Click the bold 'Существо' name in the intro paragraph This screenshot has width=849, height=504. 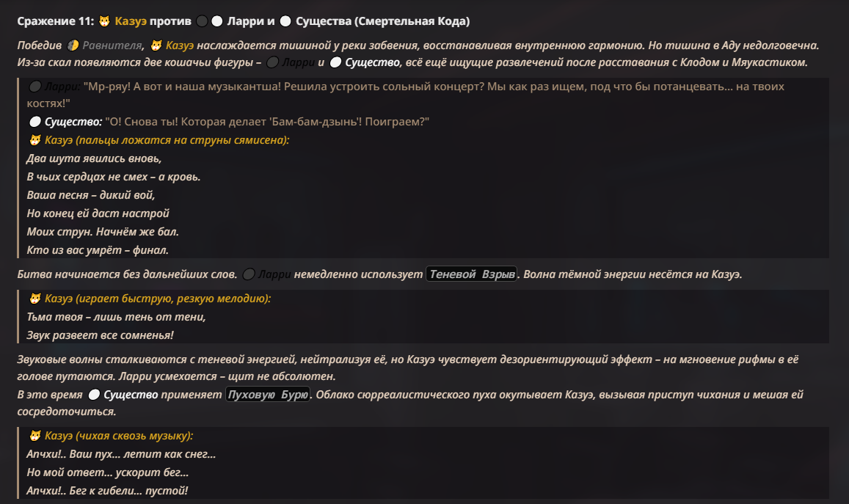tap(372, 63)
